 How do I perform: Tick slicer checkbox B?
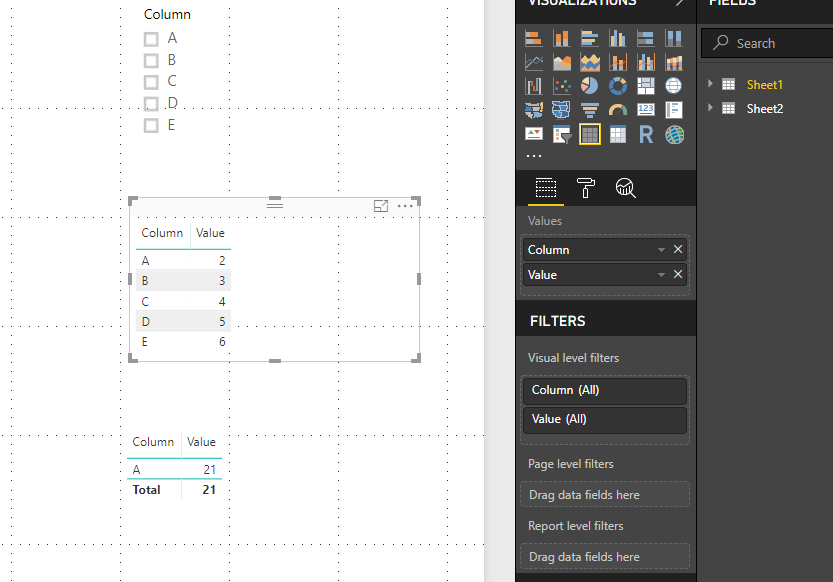151,61
